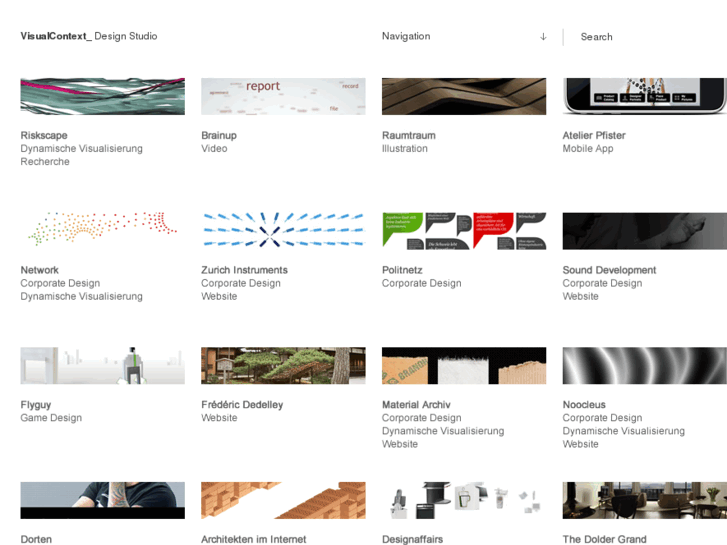Click the Navigation dropdown arrow icon
Viewport: 727px width, 545px height.
[543, 37]
